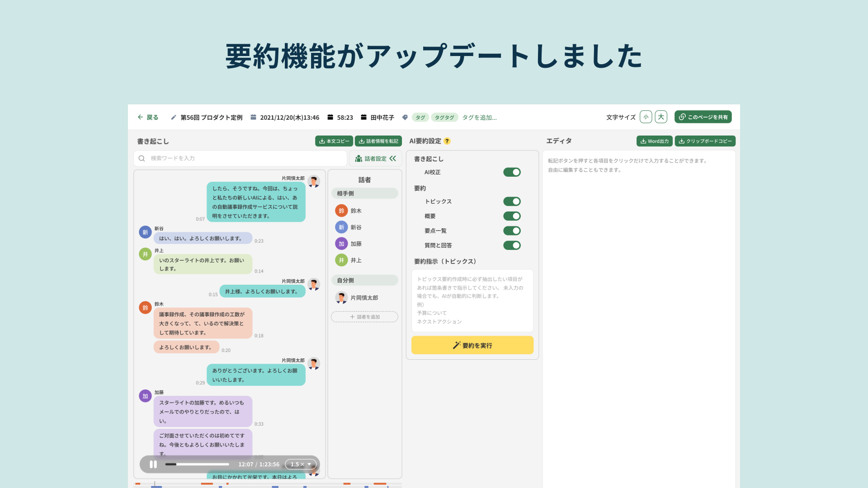The width and height of the screenshot is (868, 488).
Task: Open the 1.5x playback speed dropdown
Action: [x=301, y=465]
